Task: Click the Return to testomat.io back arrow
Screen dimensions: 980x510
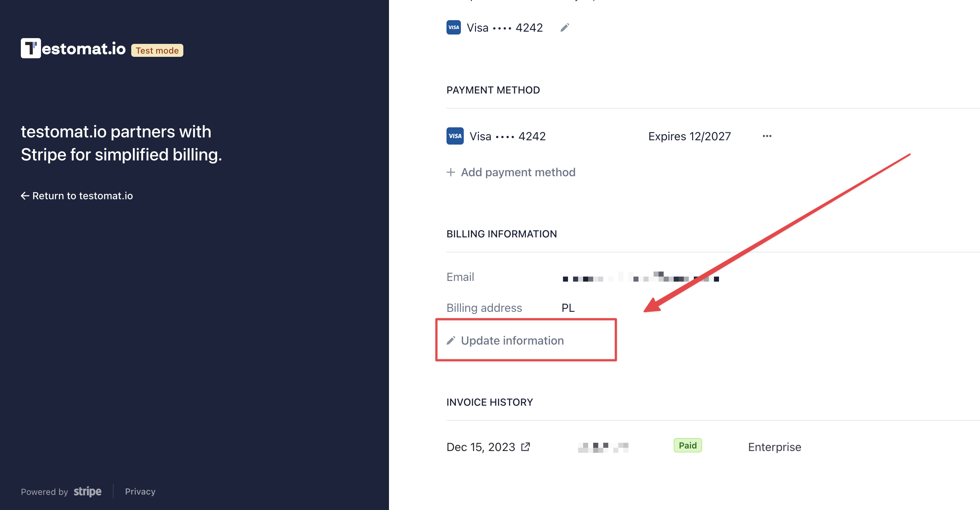Action: 25,196
